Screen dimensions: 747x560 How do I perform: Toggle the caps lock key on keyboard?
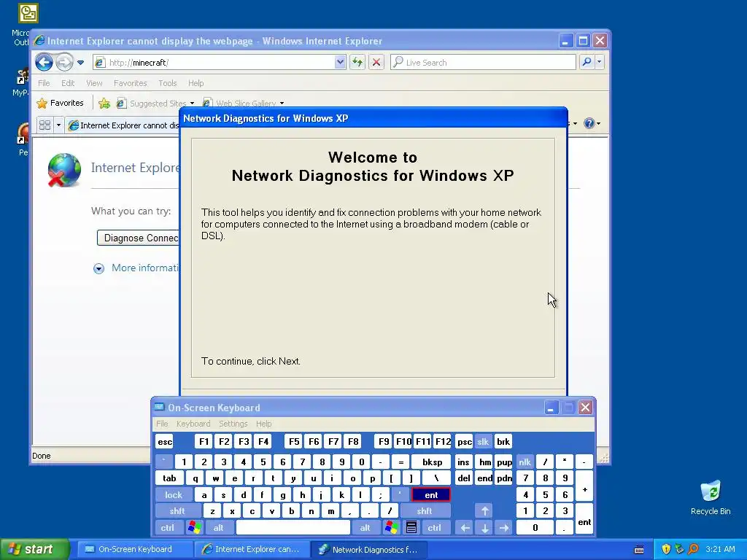pyautogui.click(x=174, y=495)
